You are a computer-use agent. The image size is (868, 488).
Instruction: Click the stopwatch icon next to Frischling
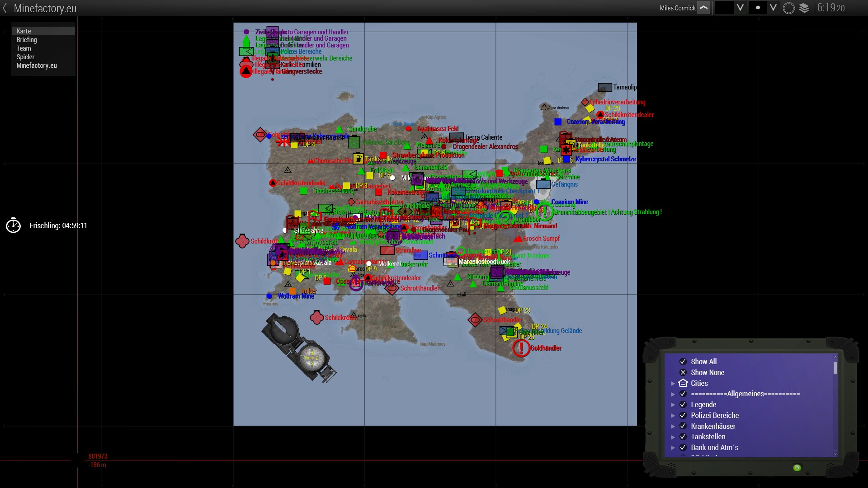point(14,225)
